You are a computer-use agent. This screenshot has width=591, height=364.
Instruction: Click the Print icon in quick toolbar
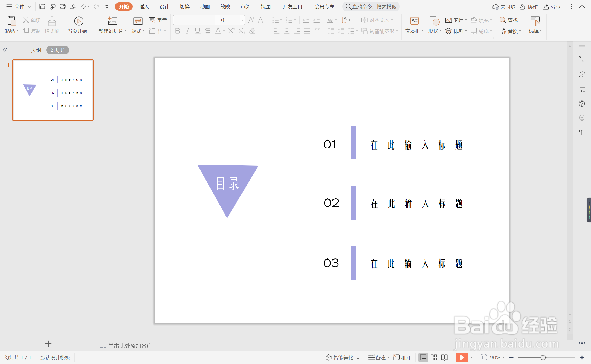pyautogui.click(x=63, y=7)
